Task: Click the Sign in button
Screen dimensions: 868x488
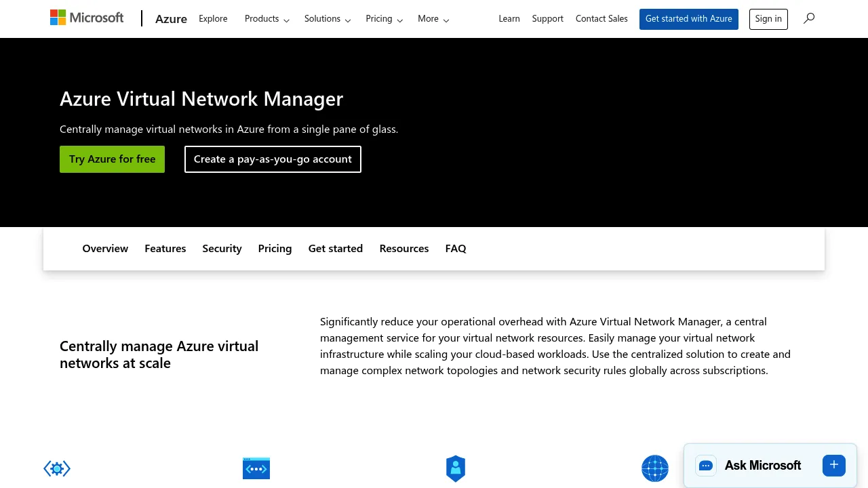Action: (768, 19)
